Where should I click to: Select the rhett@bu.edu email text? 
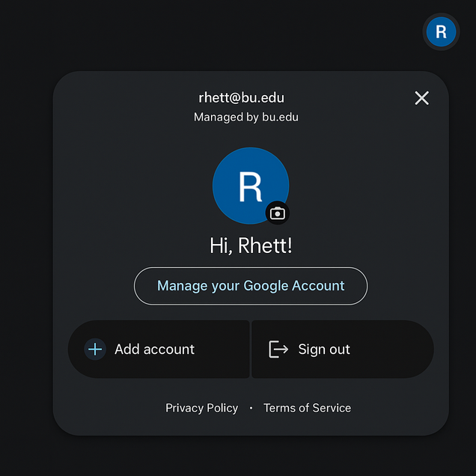tap(242, 98)
